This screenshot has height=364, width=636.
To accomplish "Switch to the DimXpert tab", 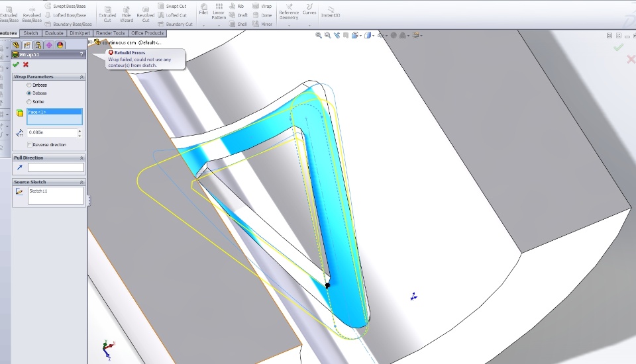I will pyautogui.click(x=80, y=33).
